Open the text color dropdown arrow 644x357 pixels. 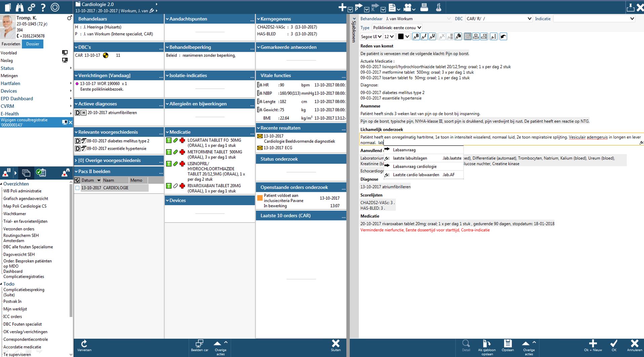tap(407, 37)
